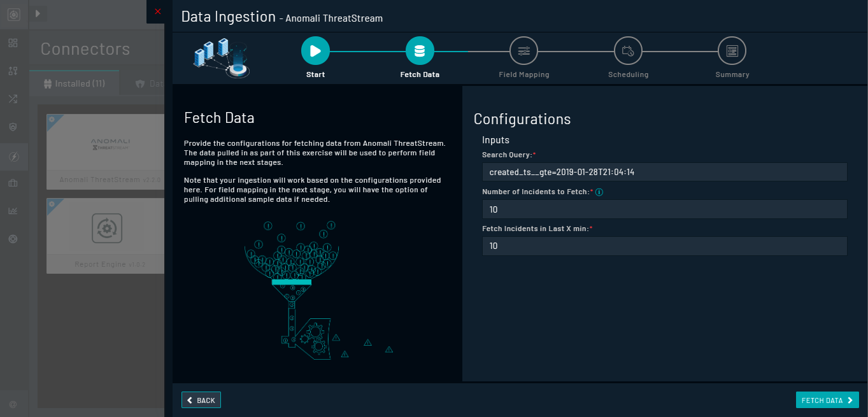868x417 pixels.
Task: Select the Fetch Data database step icon
Action: click(420, 51)
